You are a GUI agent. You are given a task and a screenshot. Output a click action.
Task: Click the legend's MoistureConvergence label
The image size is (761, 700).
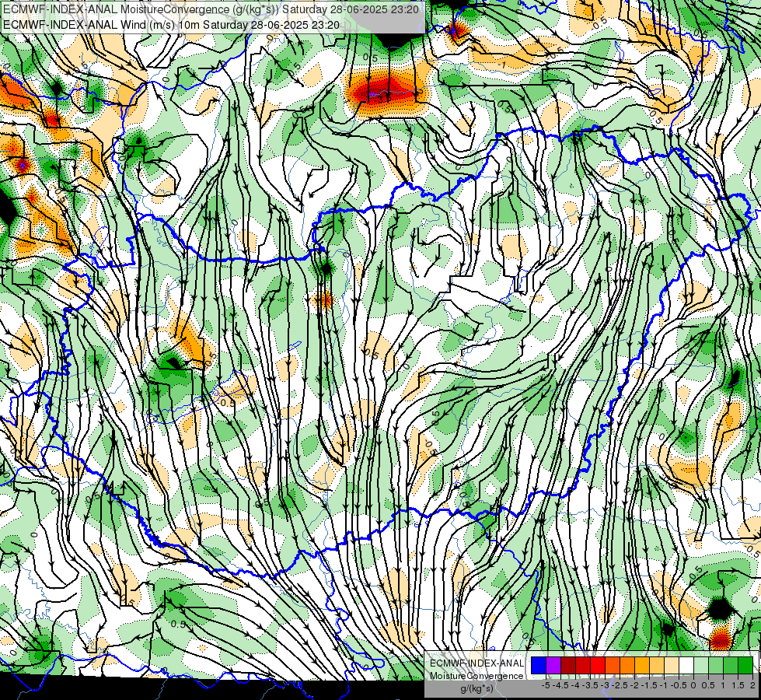point(476,676)
